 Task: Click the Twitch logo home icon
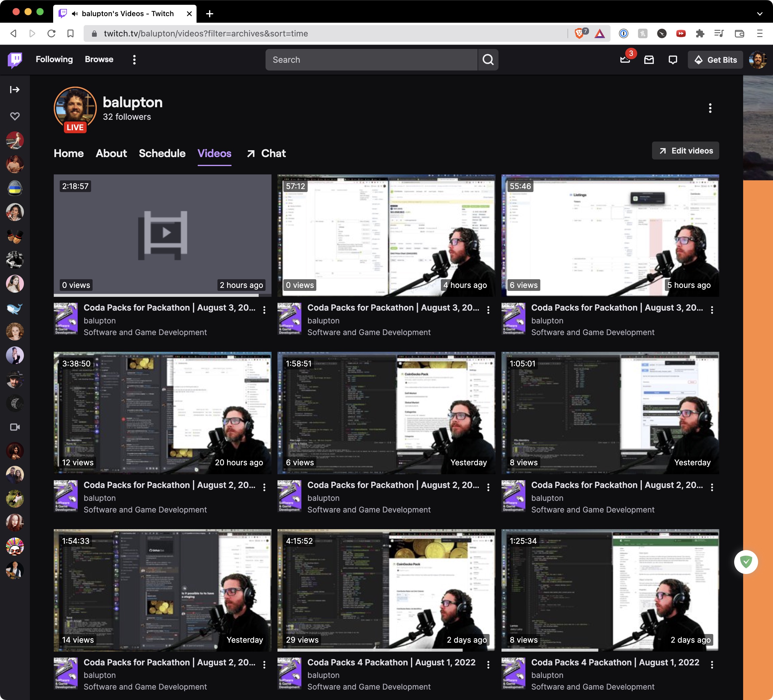click(15, 60)
